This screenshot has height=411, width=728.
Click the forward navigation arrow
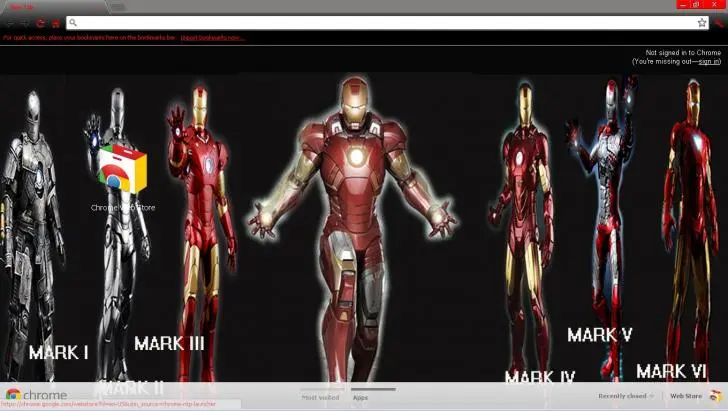pos(24,22)
